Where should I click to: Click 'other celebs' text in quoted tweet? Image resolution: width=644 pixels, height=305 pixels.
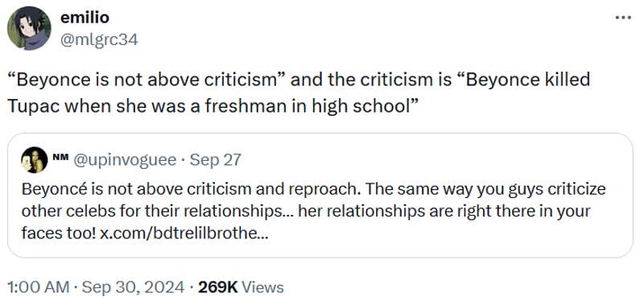[x=63, y=211]
